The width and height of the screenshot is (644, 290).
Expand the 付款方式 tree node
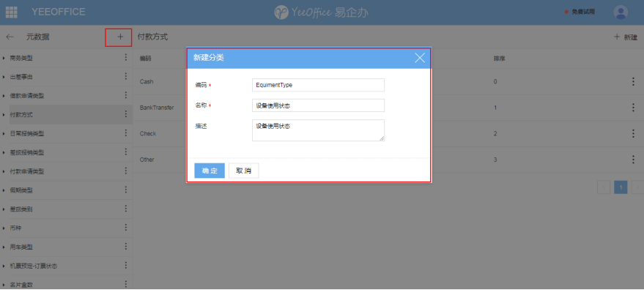pyautogui.click(x=4, y=115)
